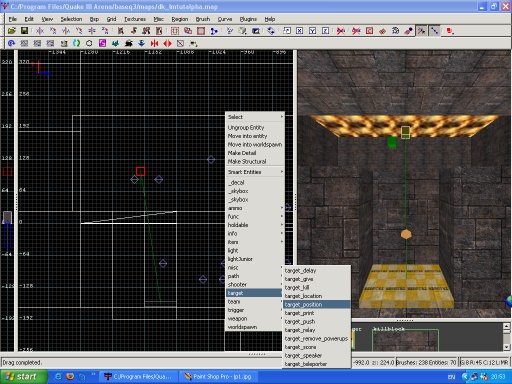Screen dimensions: 512x384
Task: Choose target_speaker from the submenu
Action: tap(317, 356)
